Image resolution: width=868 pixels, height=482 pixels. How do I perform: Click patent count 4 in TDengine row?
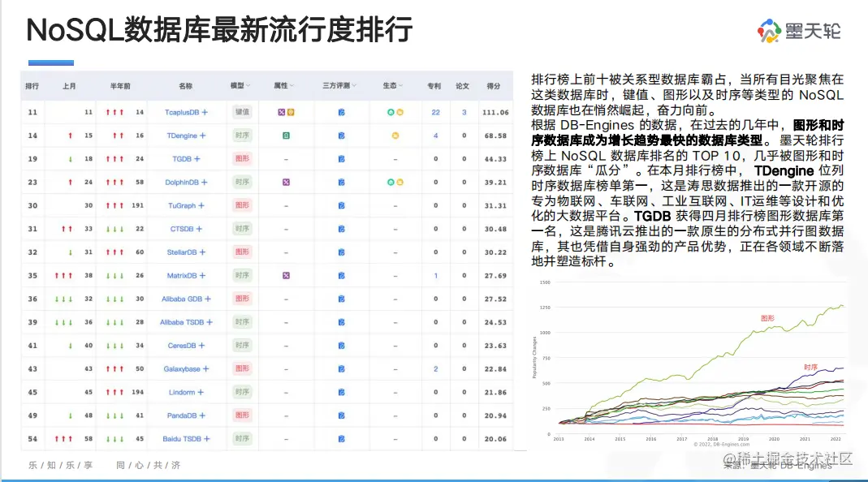coord(436,136)
